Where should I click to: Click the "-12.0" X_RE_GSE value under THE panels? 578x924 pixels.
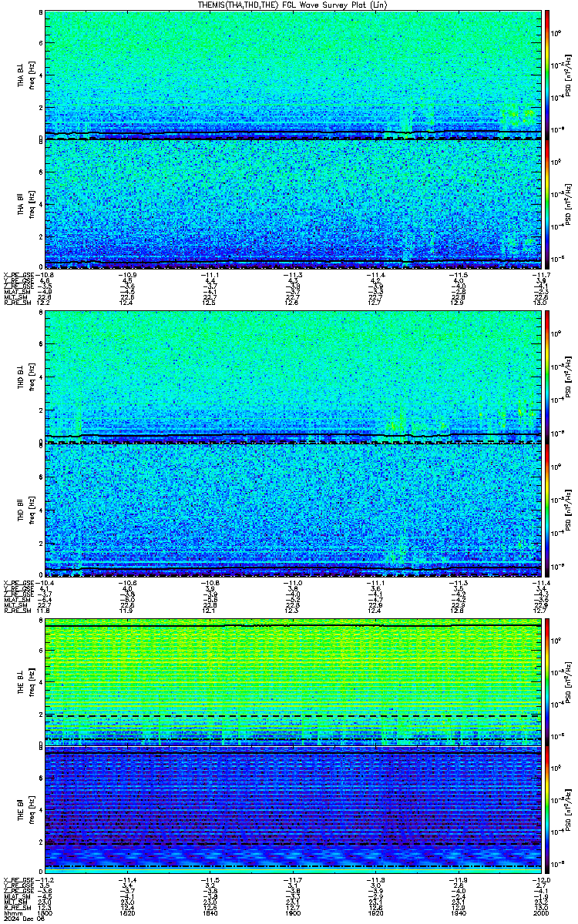(x=541, y=879)
